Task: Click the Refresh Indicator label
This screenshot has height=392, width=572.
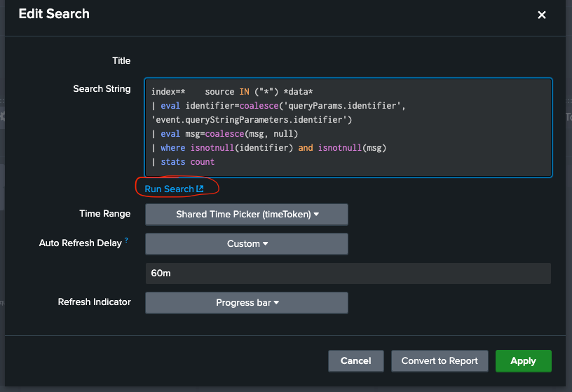Action: tap(94, 302)
